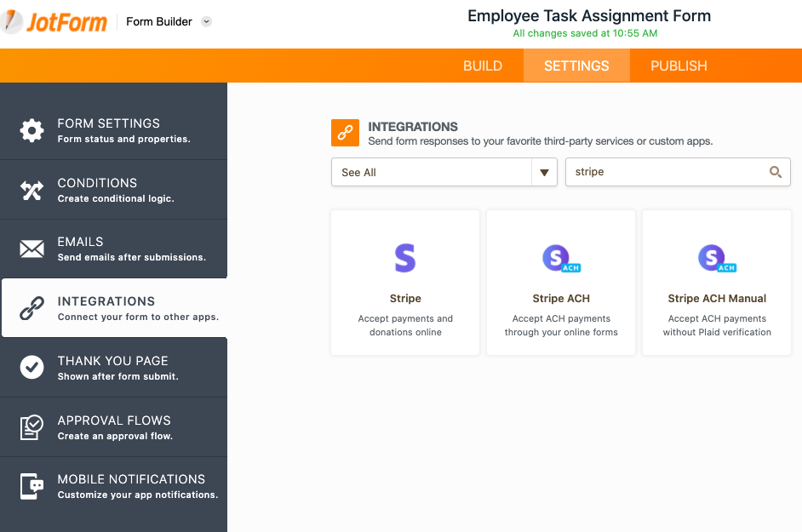802x532 pixels.
Task: Click the Employee Task Assignment Form title
Action: (x=589, y=16)
